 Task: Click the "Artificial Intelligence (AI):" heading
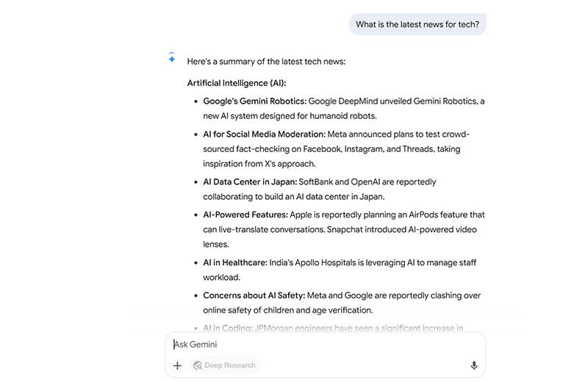(237, 83)
